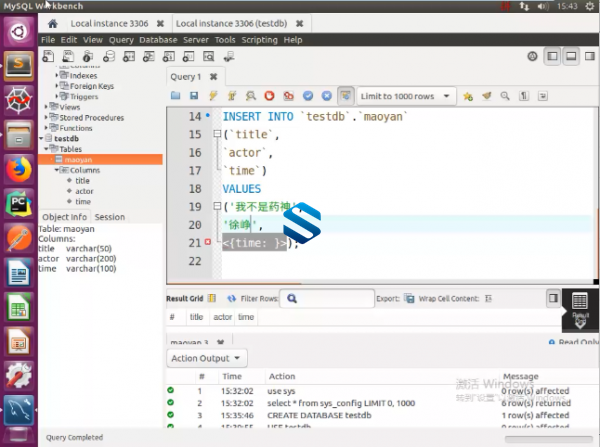This screenshot has width=600, height=447.
Task: Click the search table data toolbar icon
Action: (x=209, y=56)
